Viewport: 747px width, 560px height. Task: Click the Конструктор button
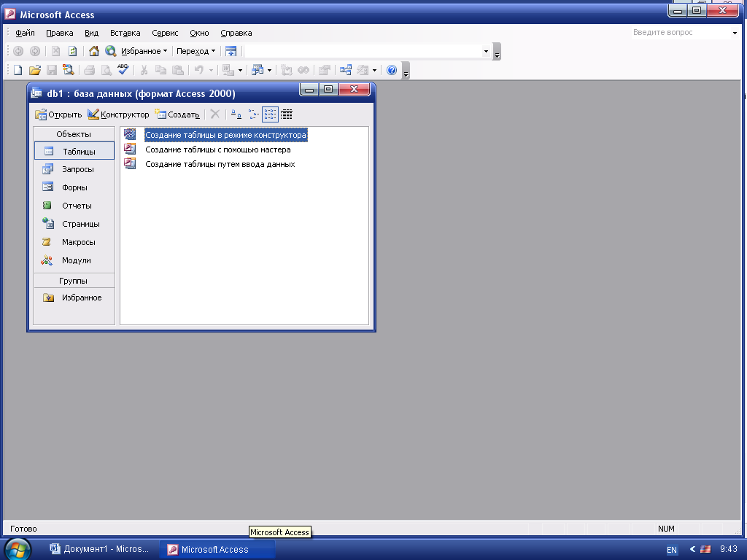point(118,114)
